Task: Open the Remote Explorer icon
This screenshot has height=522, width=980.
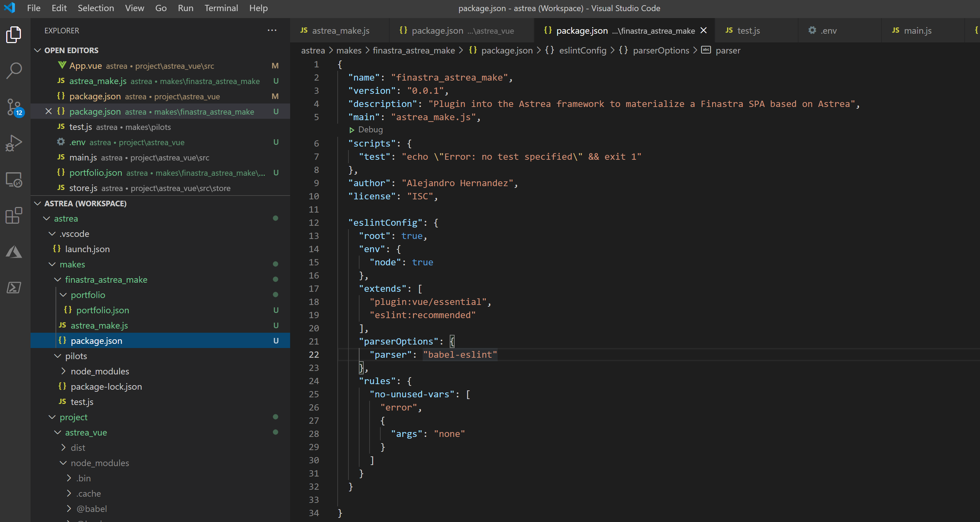Action: [x=14, y=180]
